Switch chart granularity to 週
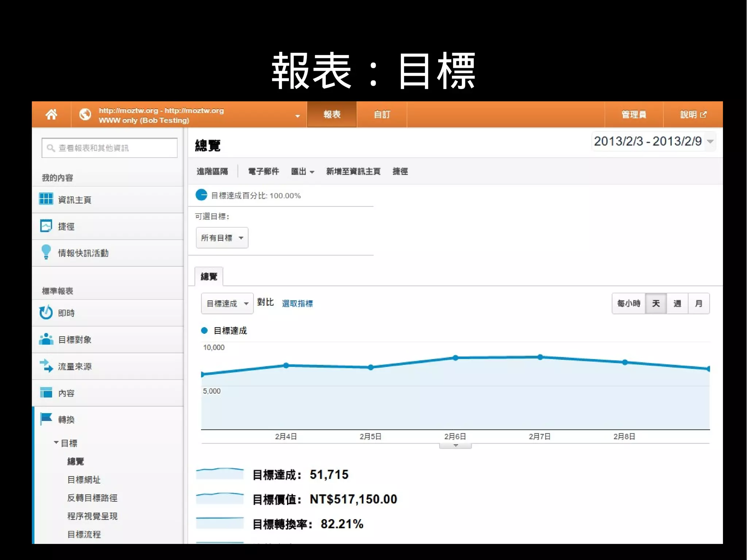The image size is (747, 560). click(677, 304)
